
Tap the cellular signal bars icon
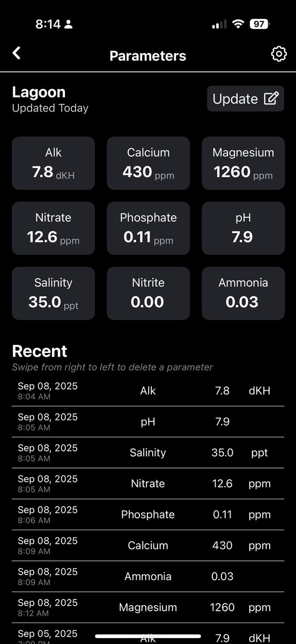[219, 25]
